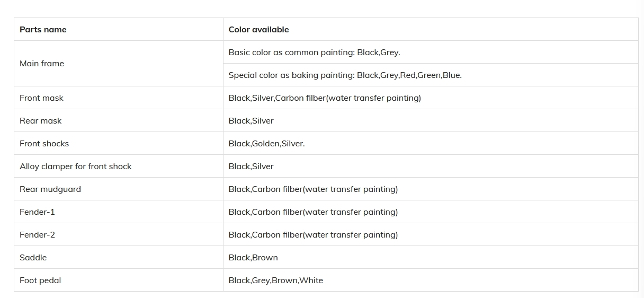Select the 'Front mask' part name
Image resolution: width=644 pixels, height=298 pixels.
pyautogui.click(x=41, y=98)
